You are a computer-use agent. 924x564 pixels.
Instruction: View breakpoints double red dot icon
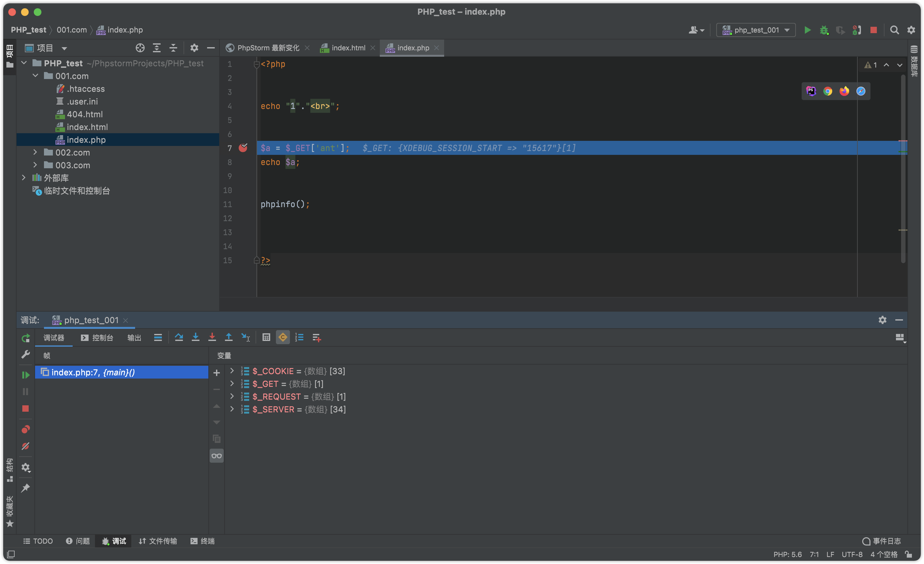(25, 429)
